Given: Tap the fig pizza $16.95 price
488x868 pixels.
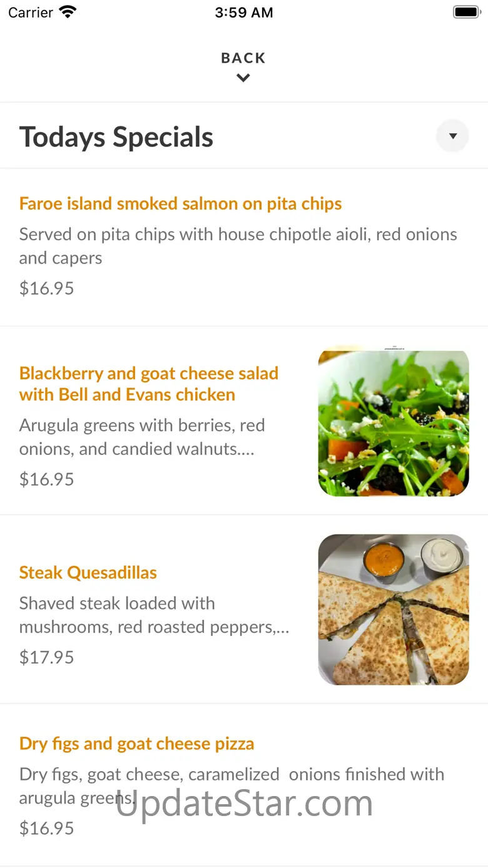Looking at the screenshot, I should [x=47, y=829].
